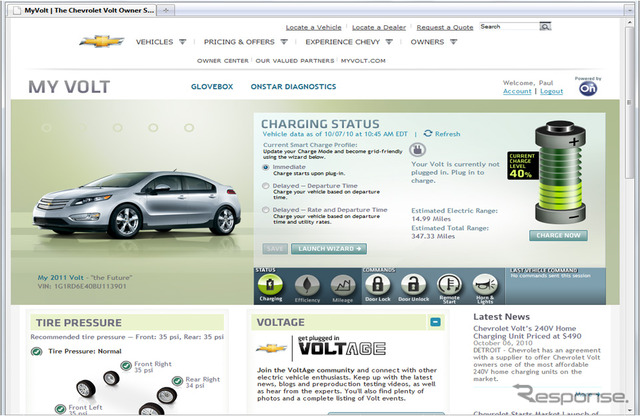The image size is (640, 416).
Task: Click the Front Left tire checkmark
Action: pos(60,409)
